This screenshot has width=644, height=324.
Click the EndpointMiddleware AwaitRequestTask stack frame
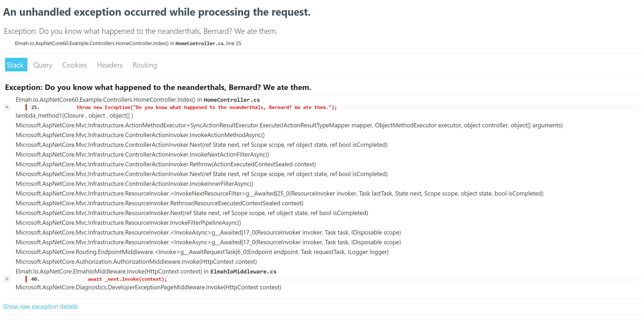(x=202, y=252)
